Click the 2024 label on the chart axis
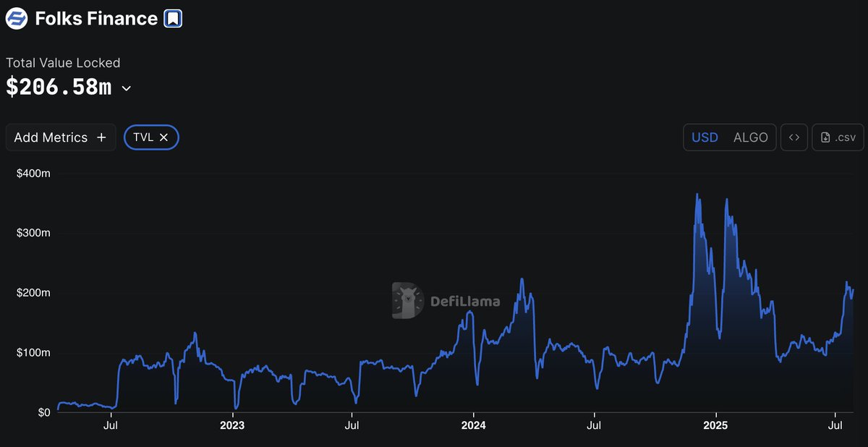The height and width of the screenshot is (447, 868). tap(474, 426)
